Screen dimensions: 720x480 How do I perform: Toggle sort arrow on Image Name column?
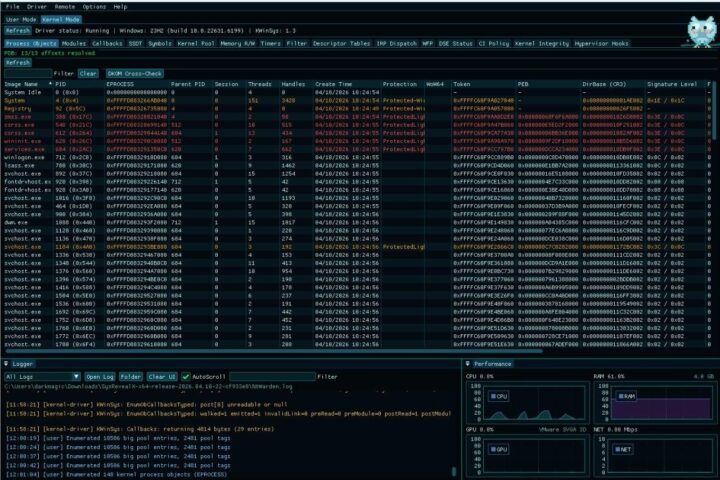(50, 84)
